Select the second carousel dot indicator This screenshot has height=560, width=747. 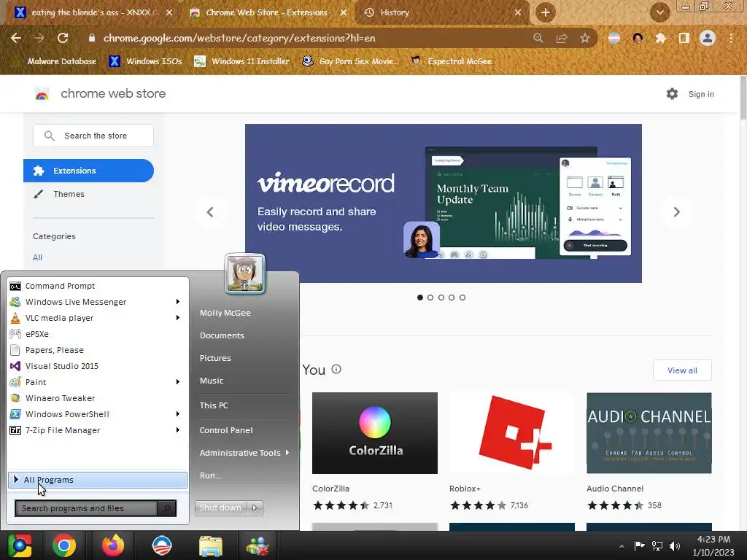430,297
